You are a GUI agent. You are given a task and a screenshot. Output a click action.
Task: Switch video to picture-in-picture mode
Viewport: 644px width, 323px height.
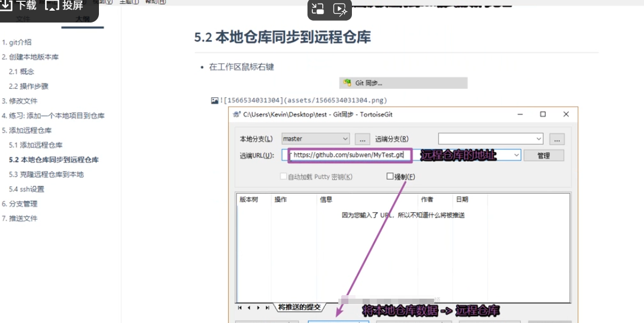(318, 9)
